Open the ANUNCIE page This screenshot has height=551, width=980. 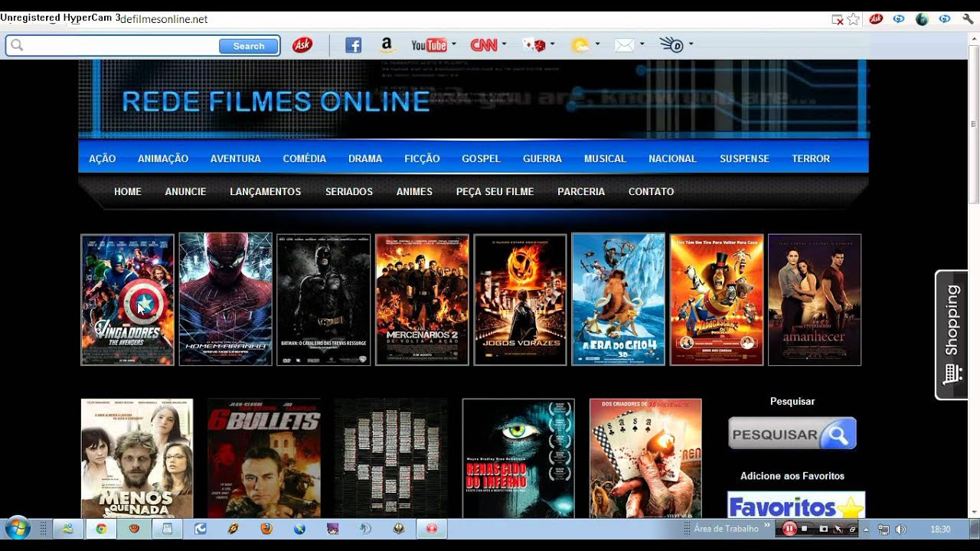(x=185, y=191)
